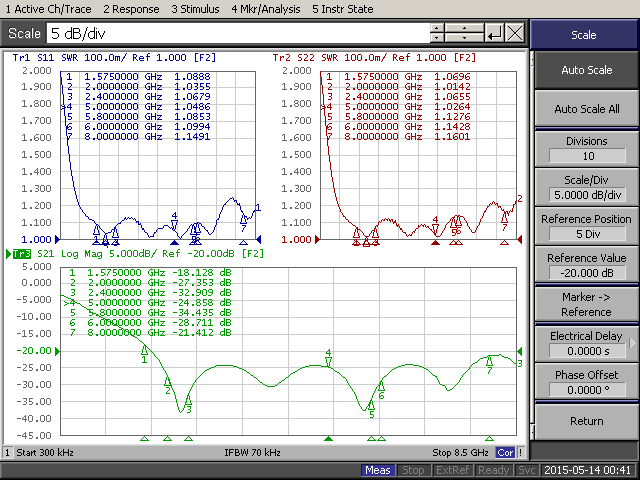This screenshot has width=640, height=480.
Task: Click the down arrow stepper in Scale entry bar
Action: coord(437,38)
